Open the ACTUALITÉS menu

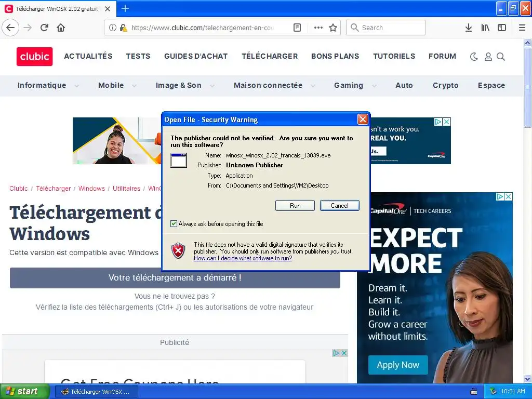tap(88, 56)
